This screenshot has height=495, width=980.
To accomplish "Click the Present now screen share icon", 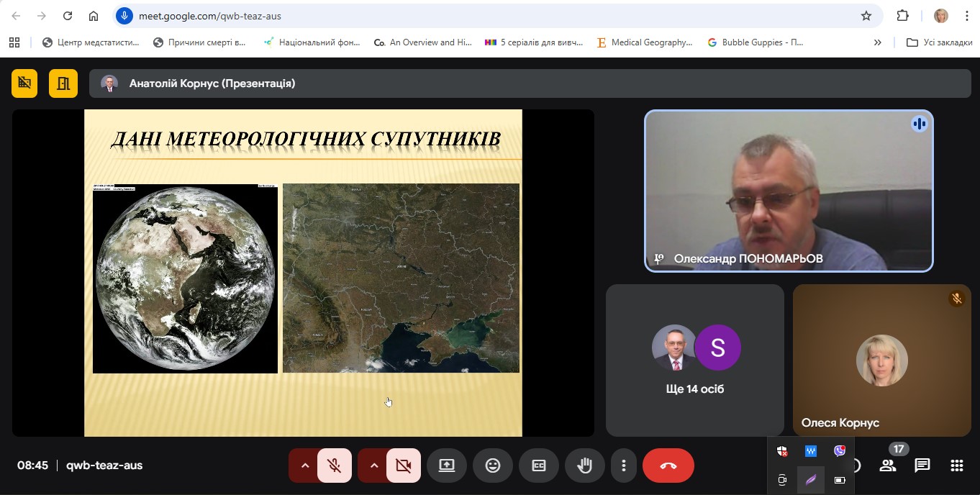I will click(x=446, y=466).
